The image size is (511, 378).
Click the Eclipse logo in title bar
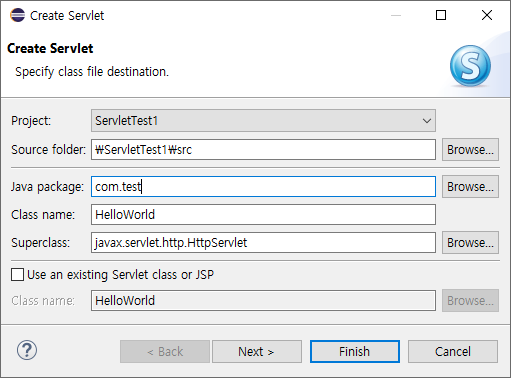[17, 15]
